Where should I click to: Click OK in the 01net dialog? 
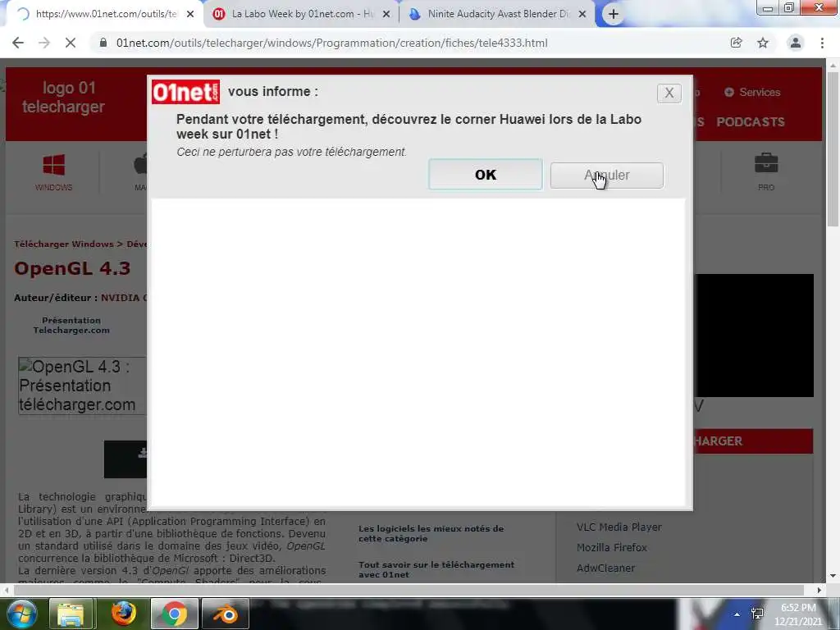click(x=486, y=175)
